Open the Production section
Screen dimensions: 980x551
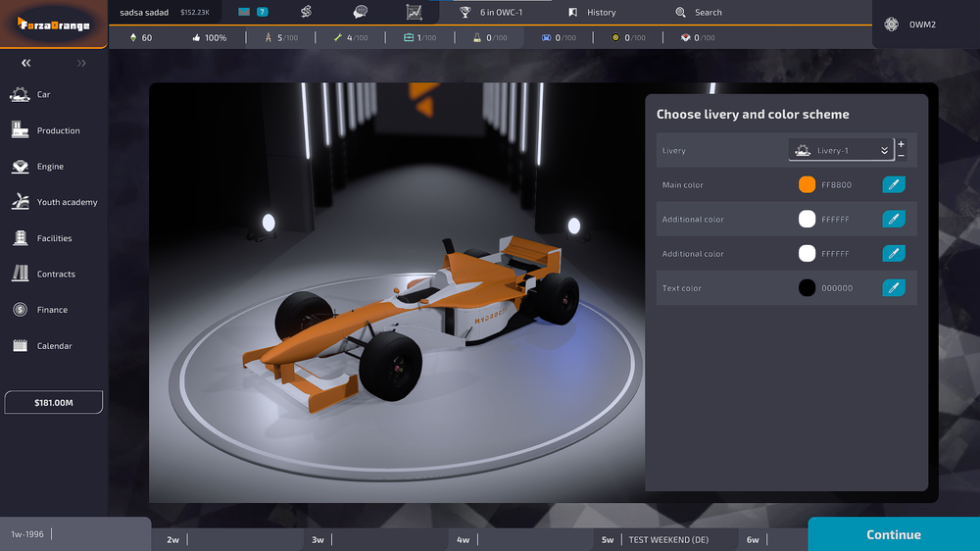[x=58, y=130]
